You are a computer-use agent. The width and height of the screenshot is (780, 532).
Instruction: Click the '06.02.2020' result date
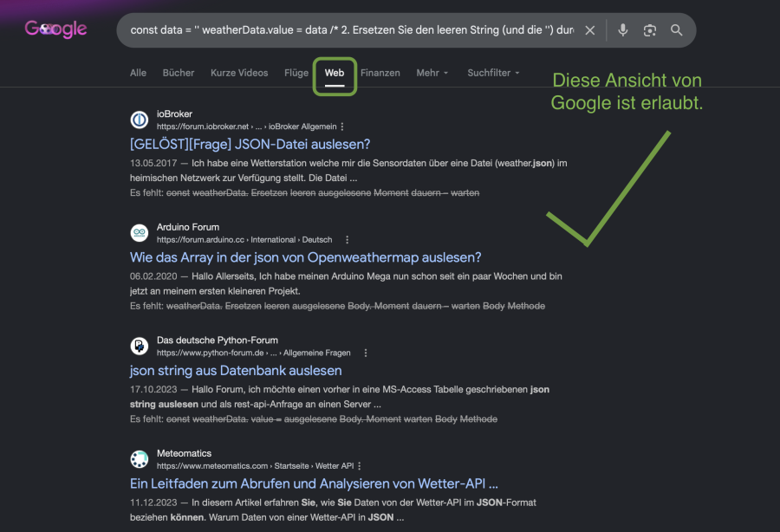[x=153, y=276]
